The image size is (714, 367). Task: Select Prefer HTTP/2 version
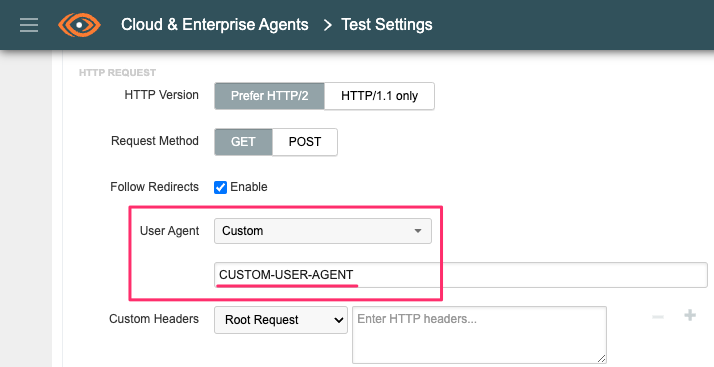coord(270,96)
